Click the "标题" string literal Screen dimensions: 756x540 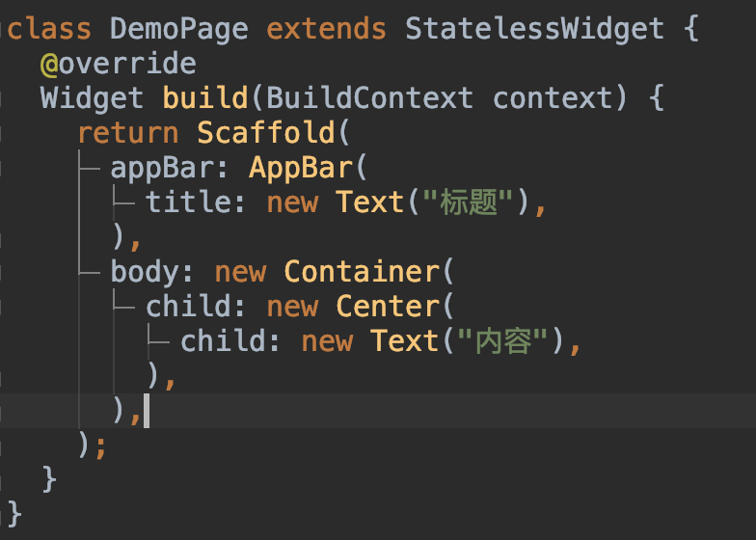pyautogui.click(x=468, y=202)
